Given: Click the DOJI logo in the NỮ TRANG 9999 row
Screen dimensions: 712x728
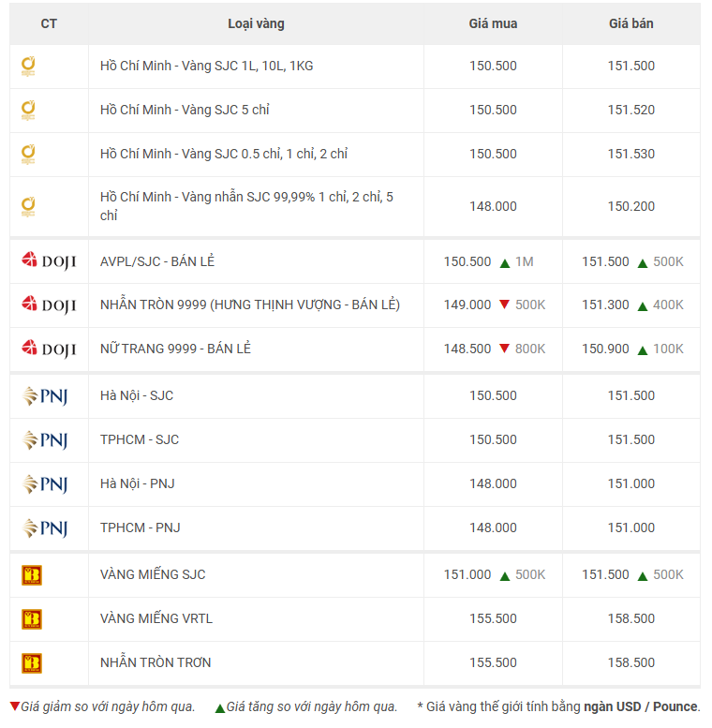Looking at the screenshot, I should pos(49,349).
